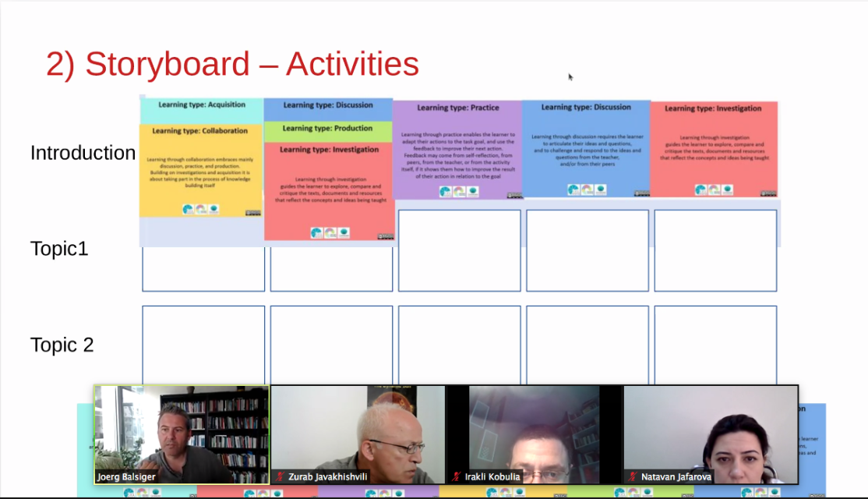Click the 'Learning type: Practice' card title
868x499 pixels.
[x=458, y=108]
